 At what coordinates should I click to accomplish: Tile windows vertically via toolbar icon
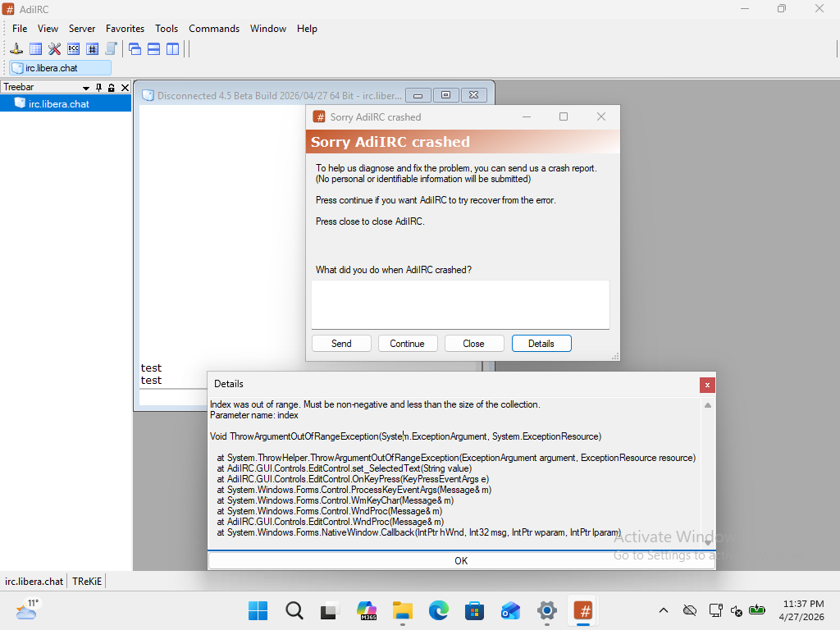[172, 49]
